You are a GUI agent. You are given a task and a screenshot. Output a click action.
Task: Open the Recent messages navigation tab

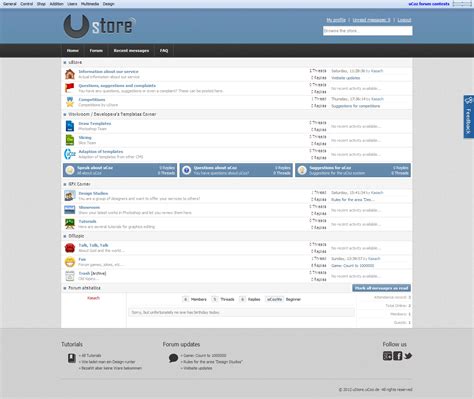[131, 51]
